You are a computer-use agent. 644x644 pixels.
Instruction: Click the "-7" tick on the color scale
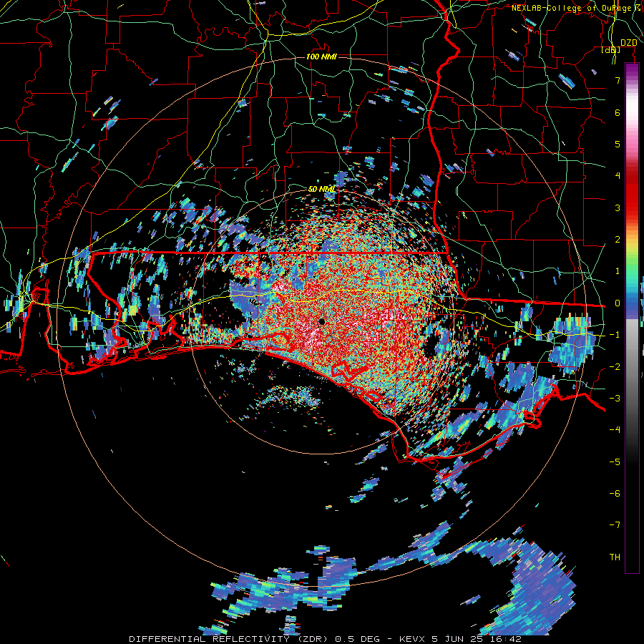pyautogui.click(x=615, y=525)
